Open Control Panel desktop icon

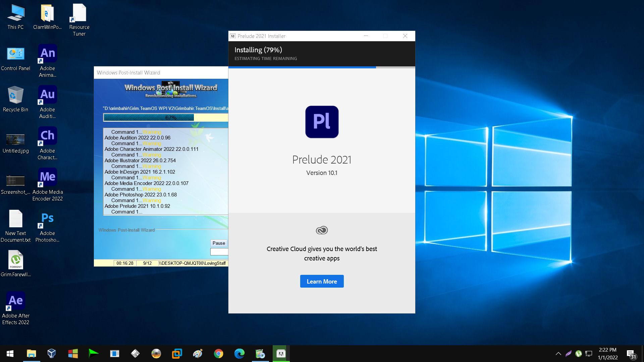[15, 59]
